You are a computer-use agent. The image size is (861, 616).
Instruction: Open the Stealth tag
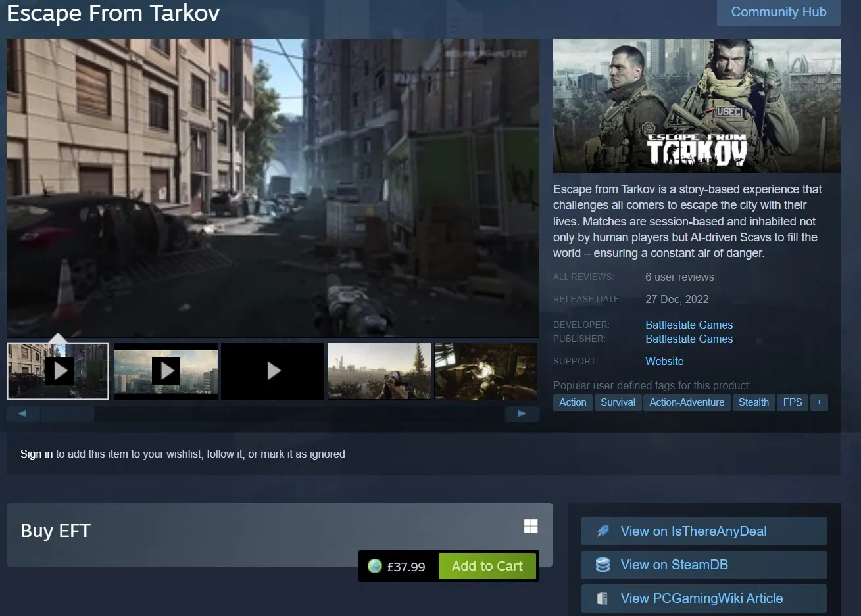click(x=753, y=402)
